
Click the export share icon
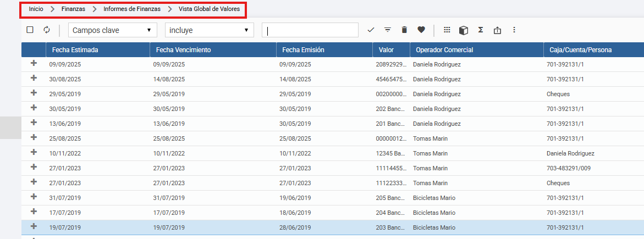(x=497, y=30)
